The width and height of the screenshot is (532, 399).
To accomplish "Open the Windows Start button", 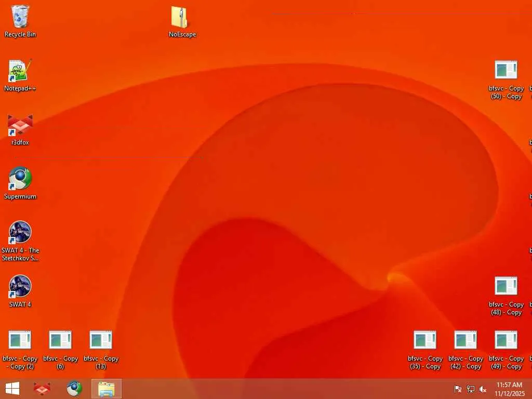I will point(12,389).
